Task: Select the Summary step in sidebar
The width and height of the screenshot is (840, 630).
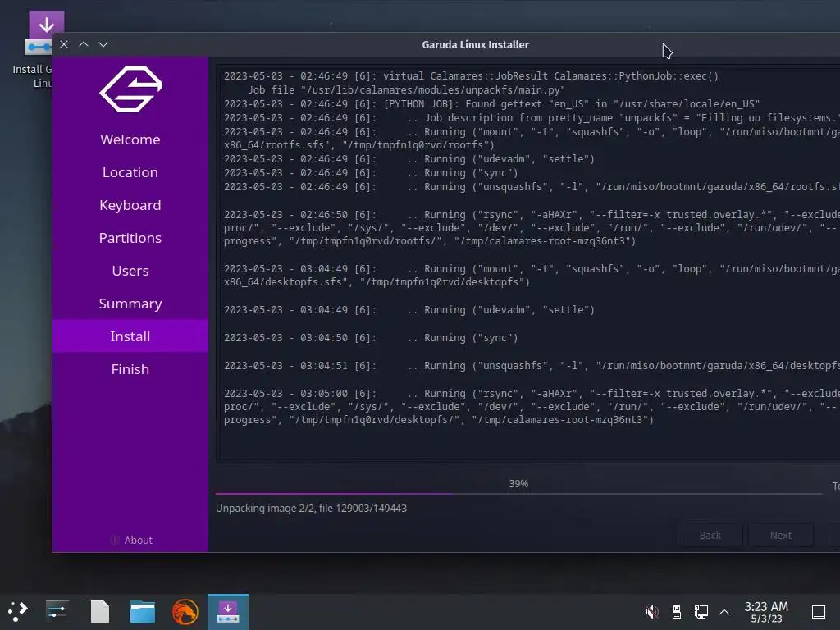Action: [130, 304]
